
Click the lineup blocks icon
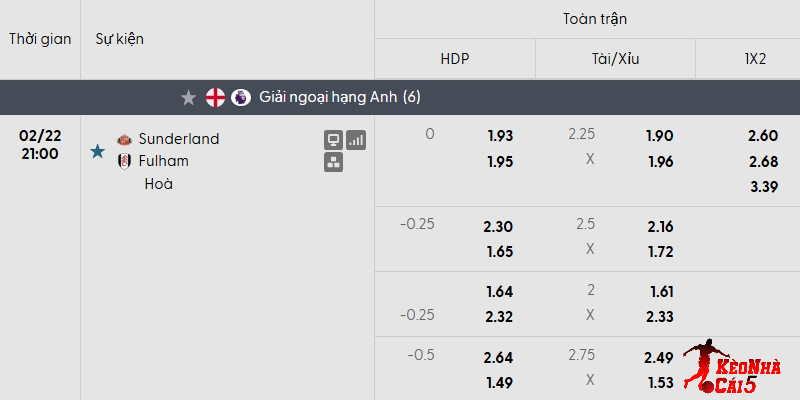coord(334,162)
